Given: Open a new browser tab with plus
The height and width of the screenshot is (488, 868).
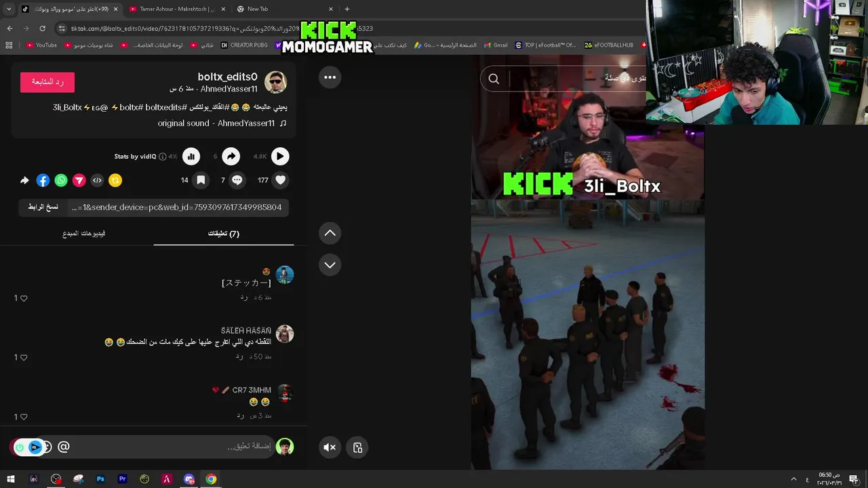Looking at the screenshot, I should [347, 9].
